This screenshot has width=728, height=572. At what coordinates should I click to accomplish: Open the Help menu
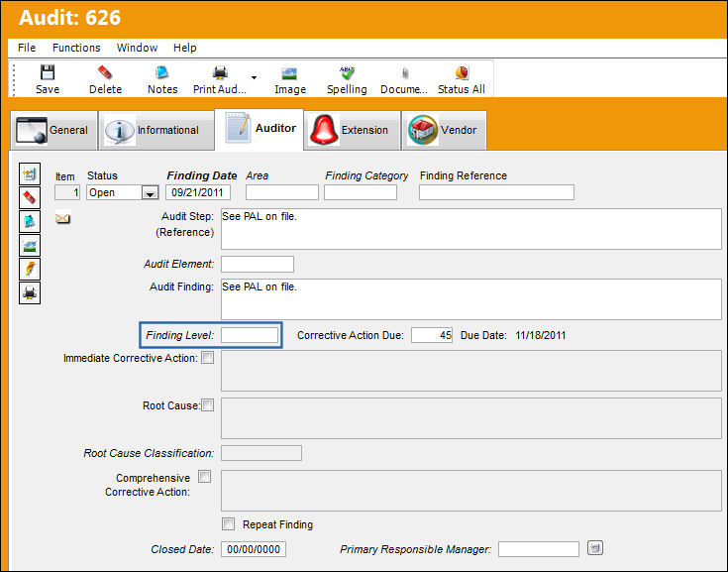click(185, 48)
